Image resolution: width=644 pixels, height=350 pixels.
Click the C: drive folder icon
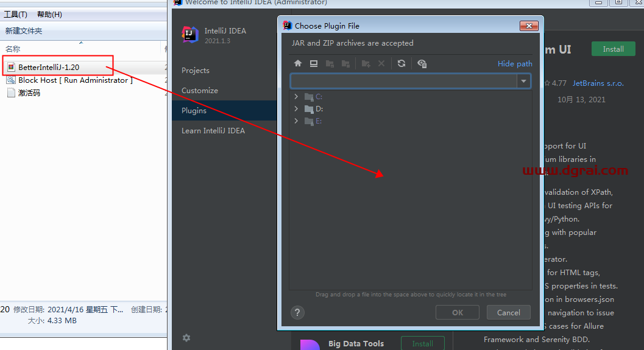pyautogui.click(x=309, y=97)
